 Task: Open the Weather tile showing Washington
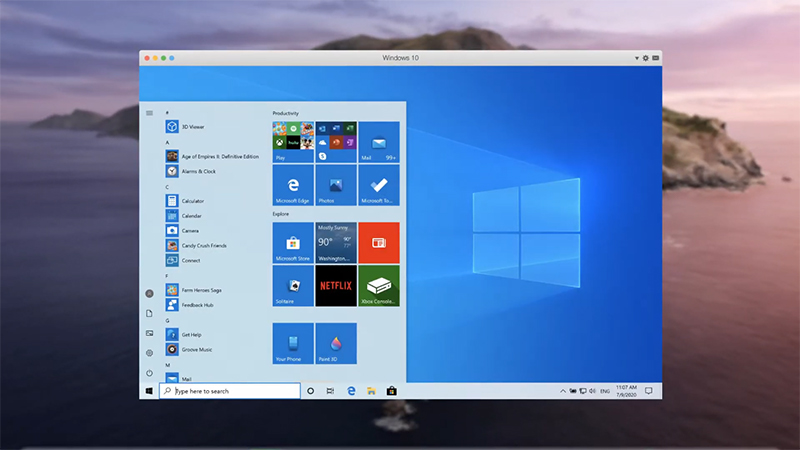pos(336,243)
